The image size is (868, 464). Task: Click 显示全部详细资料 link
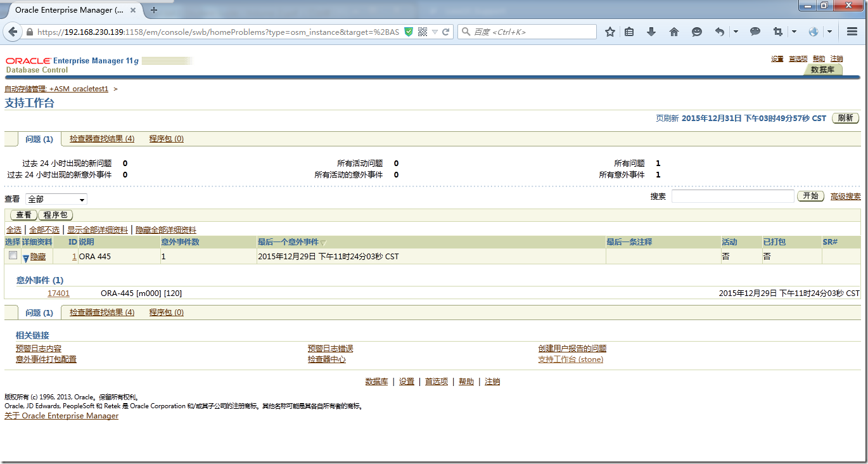pyautogui.click(x=98, y=230)
